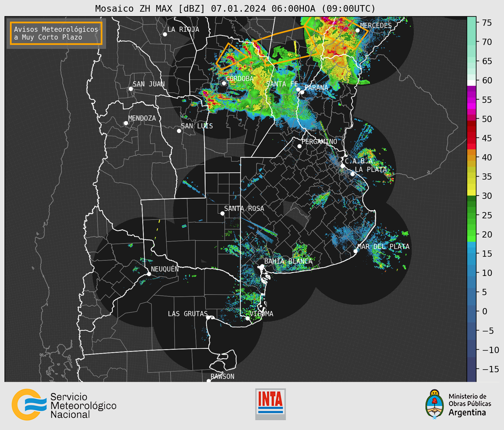This screenshot has height=430, width=504.
Task: Click the RAWSON label text
Action: coord(222,376)
